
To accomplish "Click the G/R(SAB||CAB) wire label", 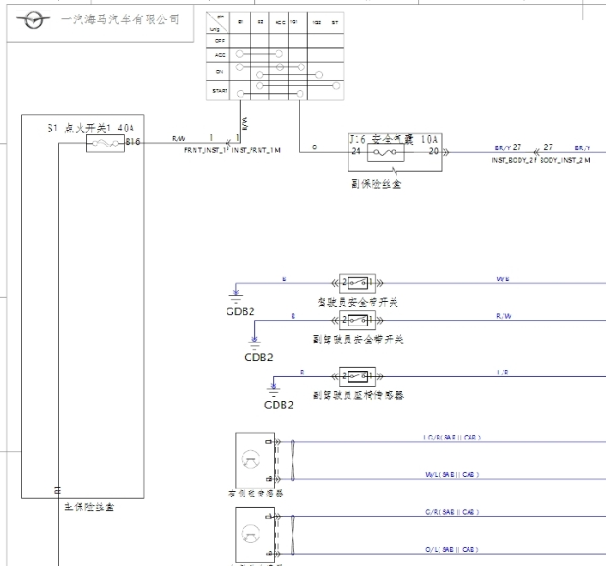I will 452,512.
